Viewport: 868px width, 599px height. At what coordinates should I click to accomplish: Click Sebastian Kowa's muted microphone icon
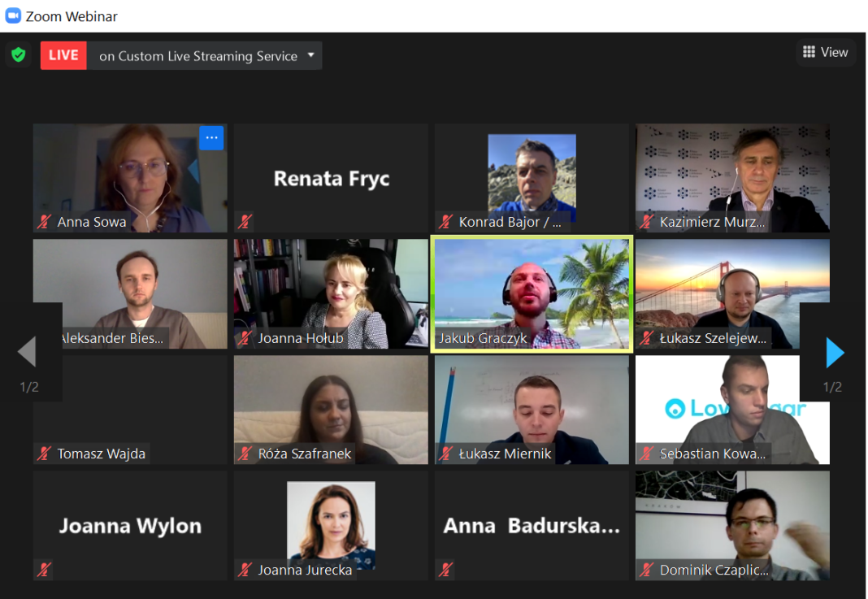pyautogui.click(x=646, y=454)
